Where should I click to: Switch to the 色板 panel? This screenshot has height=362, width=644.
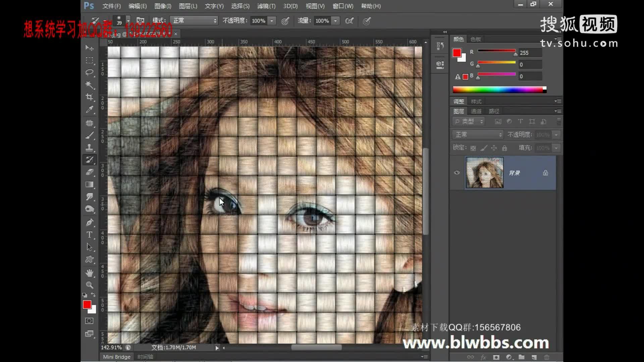click(476, 39)
